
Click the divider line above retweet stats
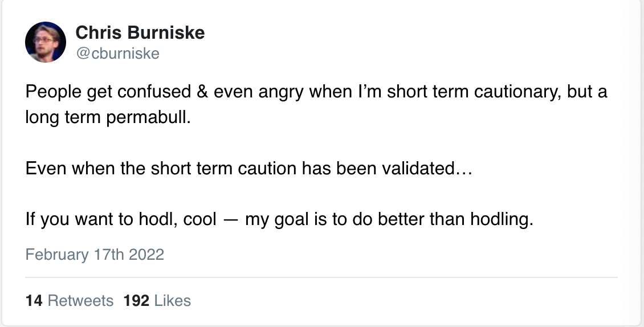[321, 277]
